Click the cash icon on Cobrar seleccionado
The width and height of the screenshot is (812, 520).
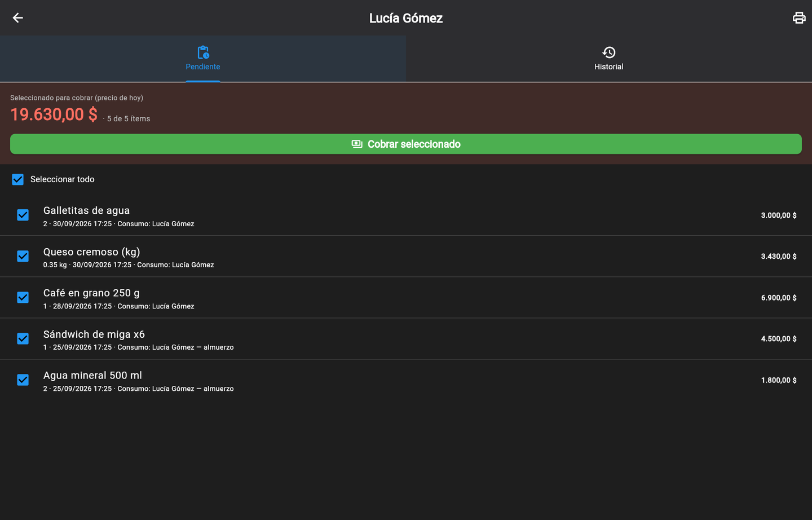(357, 144)
